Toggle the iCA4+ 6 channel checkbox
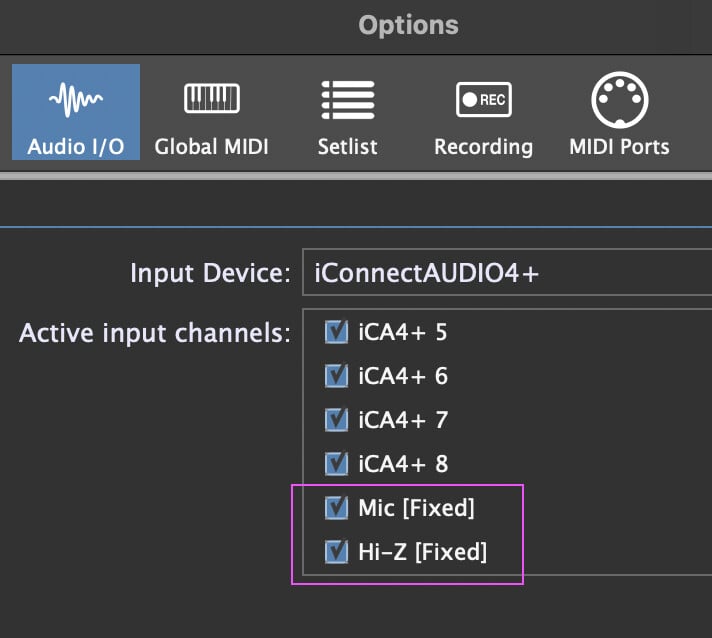The height and width of the screenshot is (638, 712). [x=336, y=376]
